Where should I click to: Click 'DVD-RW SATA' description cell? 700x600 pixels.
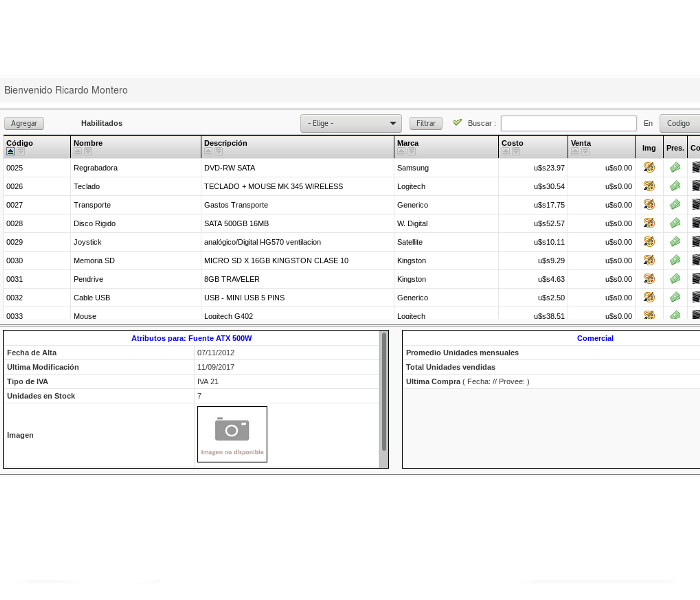click(x=229, y=168)
